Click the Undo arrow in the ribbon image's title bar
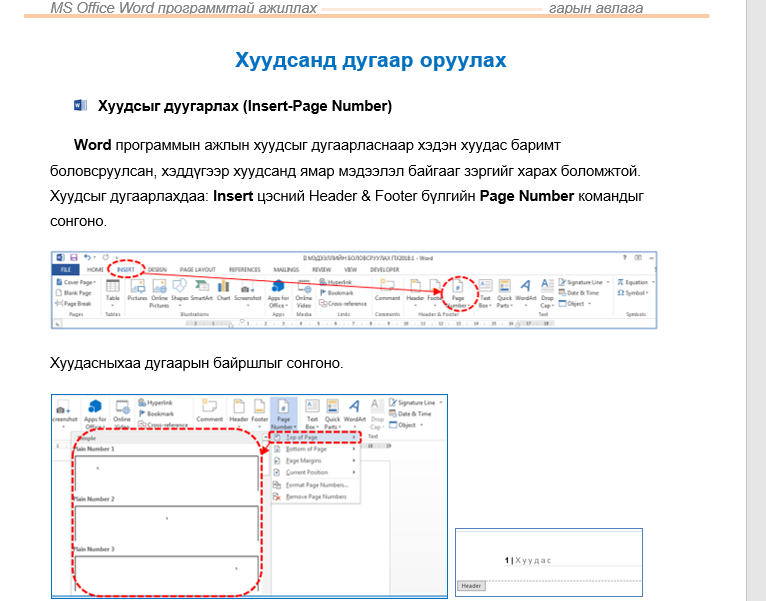766x601 pixels. pyautogui.click(x=87, y=258)
